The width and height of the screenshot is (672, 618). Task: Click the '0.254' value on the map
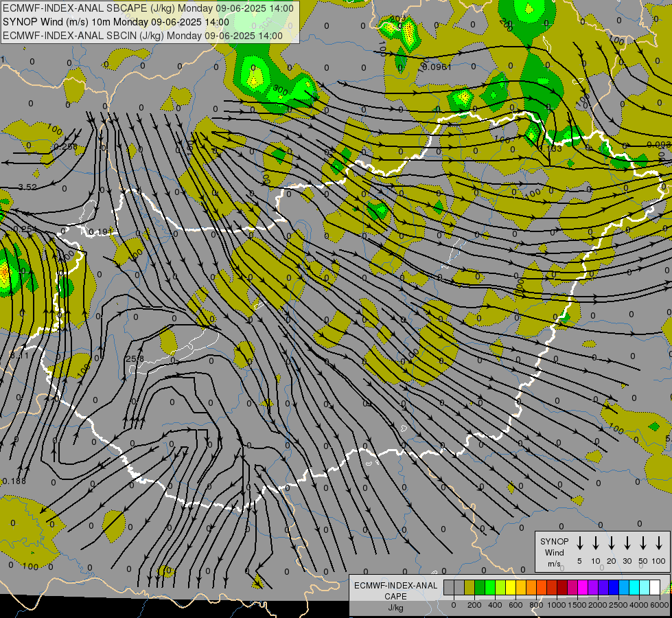point(25,229)
